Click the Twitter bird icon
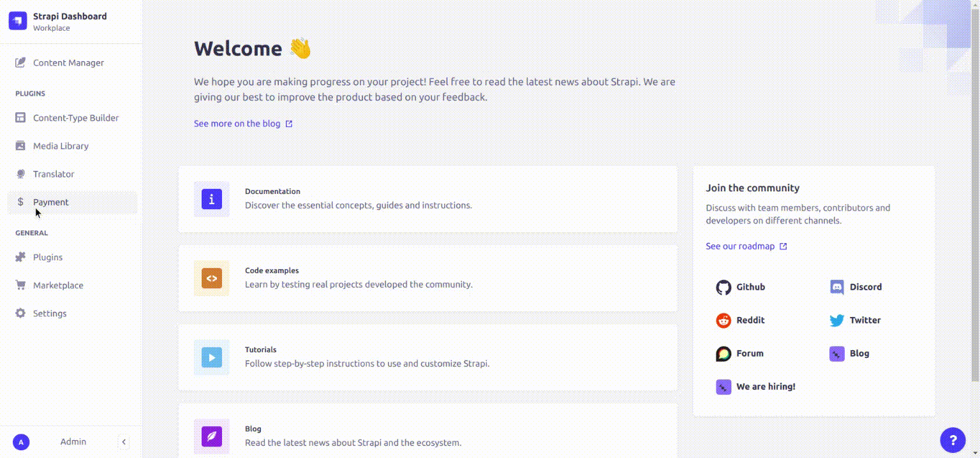Screen dimensions: 980x458 [837, 321]
